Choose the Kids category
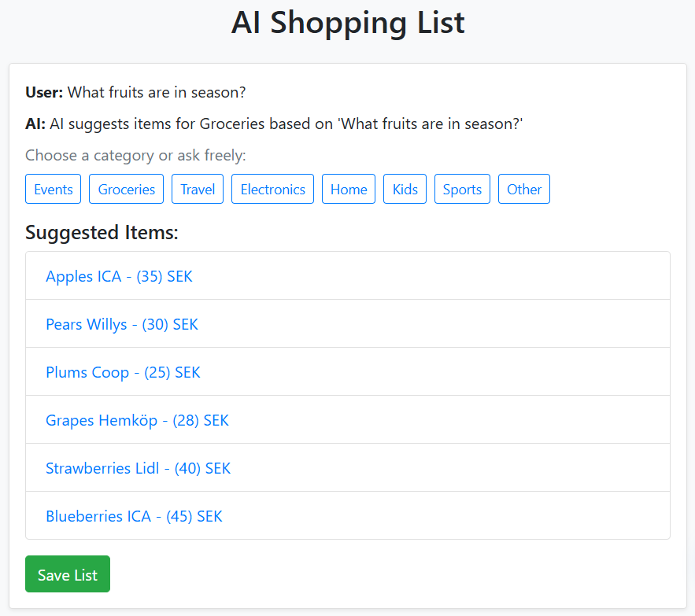The height and width of the screenshot is (616, 695). (x=405, y=189)
